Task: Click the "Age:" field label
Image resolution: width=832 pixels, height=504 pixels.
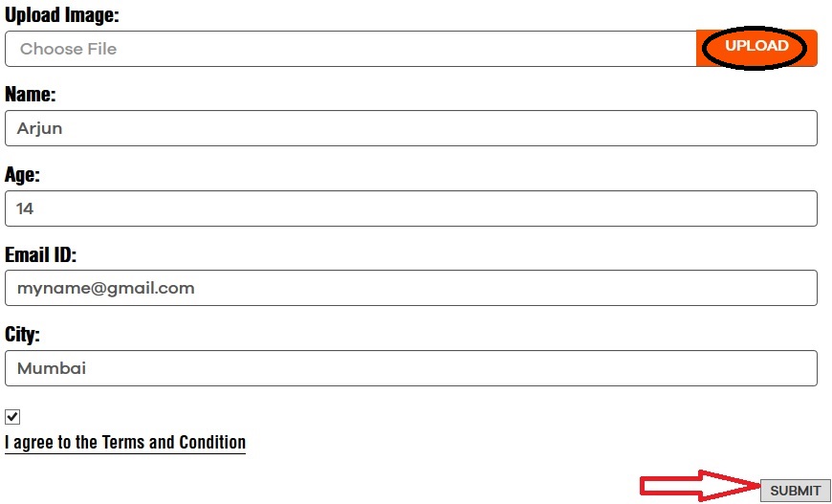Action: coord(23,175)
